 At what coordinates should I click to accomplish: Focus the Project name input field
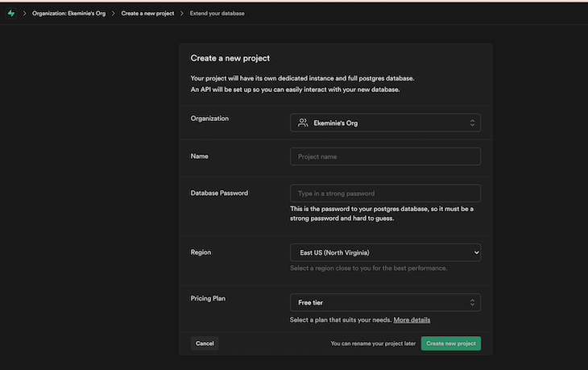click(x=385, y=156)
